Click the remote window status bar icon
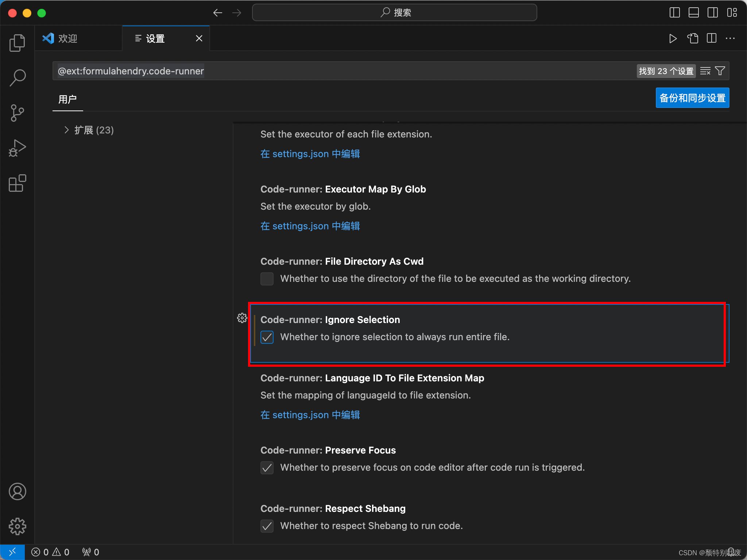 pos(12,552)
